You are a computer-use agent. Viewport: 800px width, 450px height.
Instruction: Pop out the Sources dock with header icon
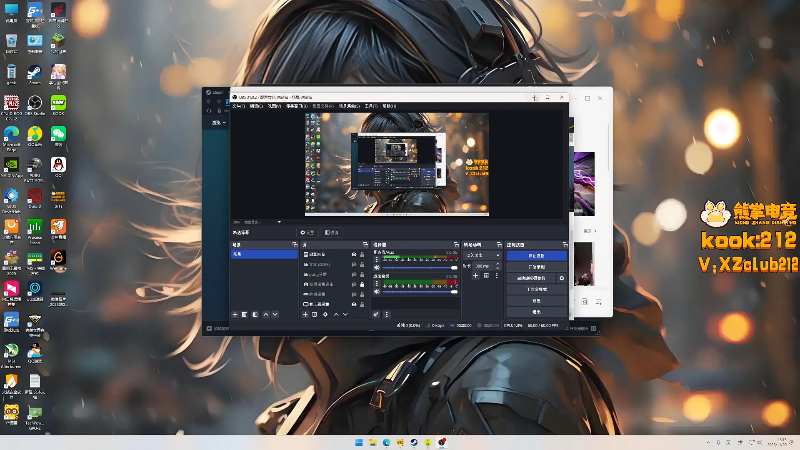point(365,245)
